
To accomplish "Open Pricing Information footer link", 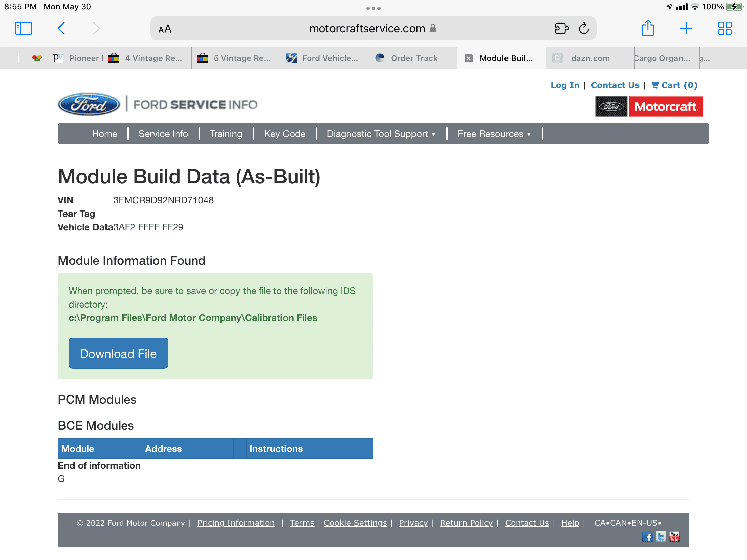I will click(x=236, y=523).
